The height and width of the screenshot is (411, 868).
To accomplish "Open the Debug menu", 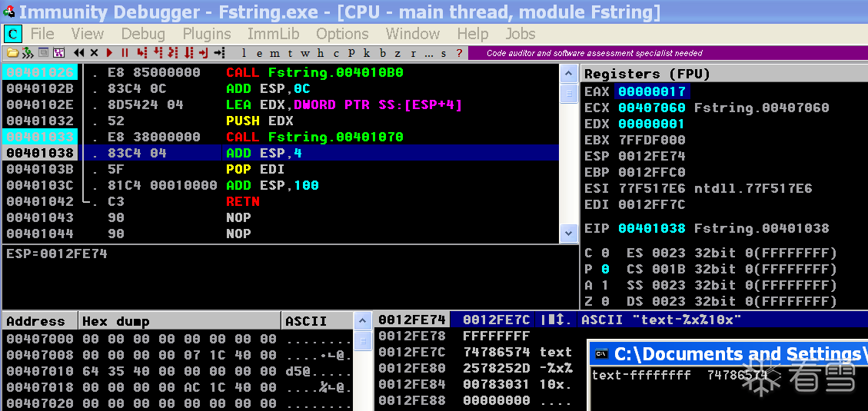I will [x=143, y=34].
